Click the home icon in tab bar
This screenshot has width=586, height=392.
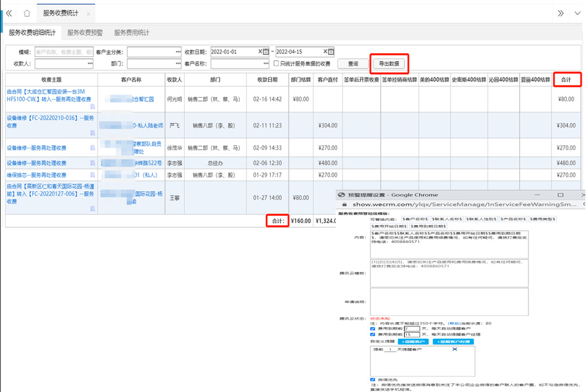click(x=27, y=13)
